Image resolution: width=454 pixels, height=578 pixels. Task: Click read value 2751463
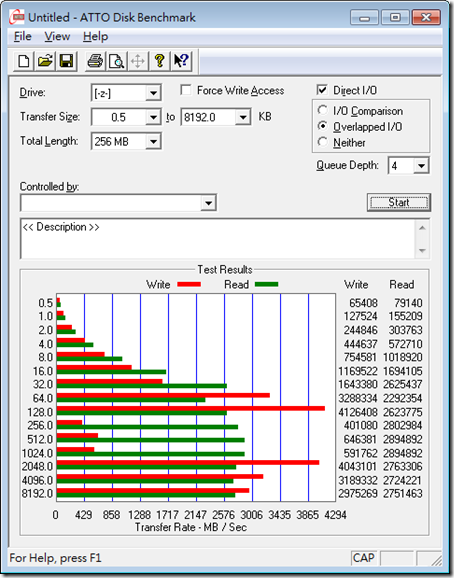tap(402, 494)
